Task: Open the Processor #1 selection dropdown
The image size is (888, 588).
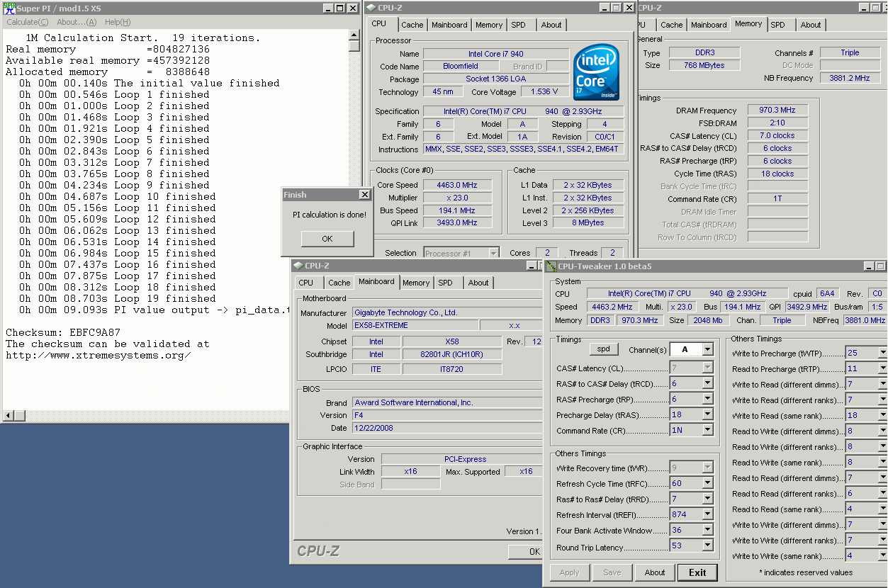Action: (x=494, y=253)
